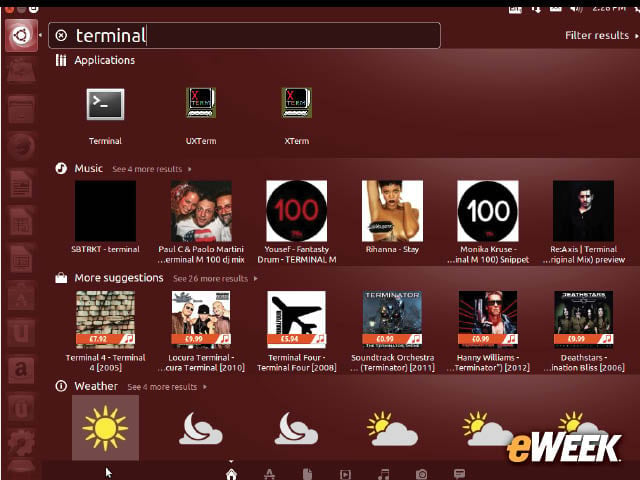Open LibreOffice Calc in launcher

[21, 221]
